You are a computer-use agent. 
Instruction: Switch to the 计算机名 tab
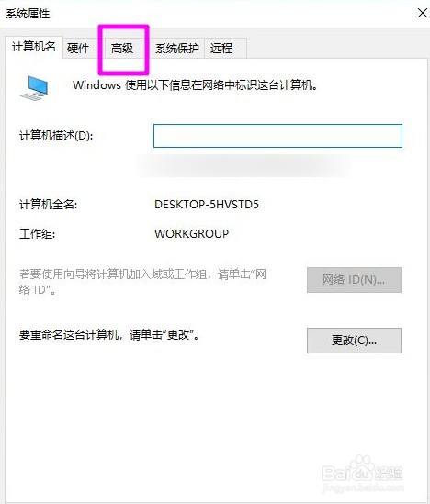(34, 47)
